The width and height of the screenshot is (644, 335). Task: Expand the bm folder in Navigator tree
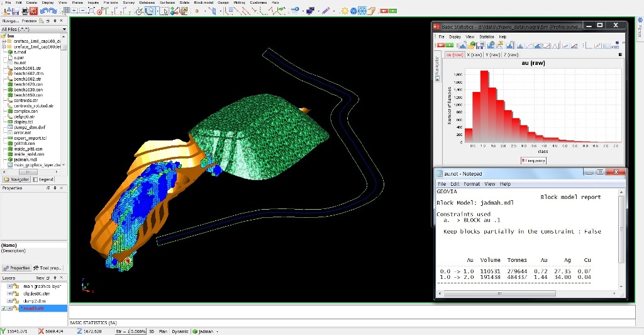(4, 36)
